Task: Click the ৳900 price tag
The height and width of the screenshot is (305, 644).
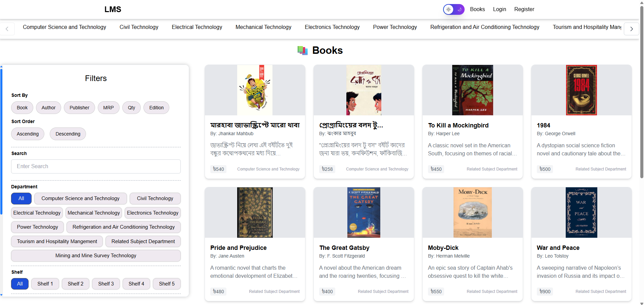Action: (545, 292)
